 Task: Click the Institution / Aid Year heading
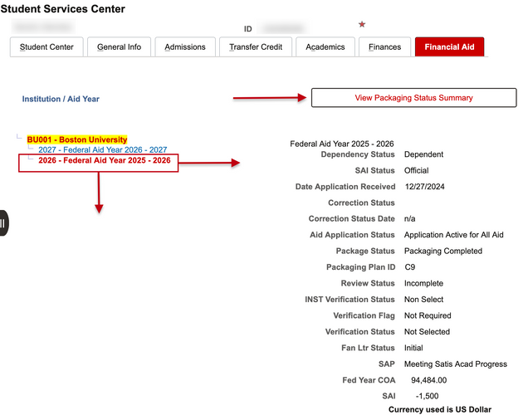click(61, 99)
